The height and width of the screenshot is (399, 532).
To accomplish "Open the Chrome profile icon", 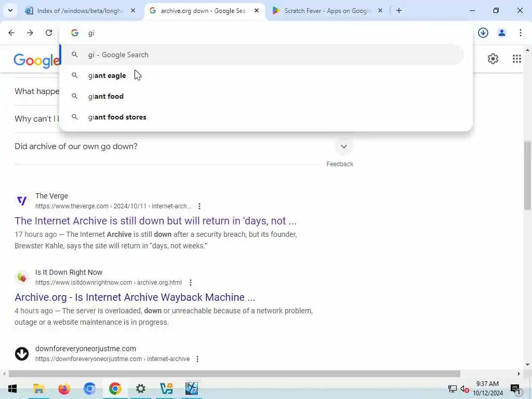I will click(502, 33).
